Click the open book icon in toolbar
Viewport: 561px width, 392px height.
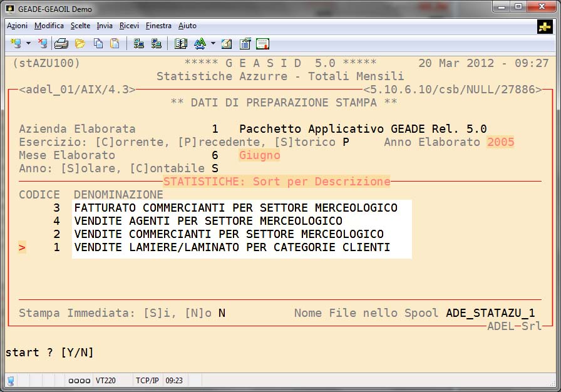(x=181, y=44)
